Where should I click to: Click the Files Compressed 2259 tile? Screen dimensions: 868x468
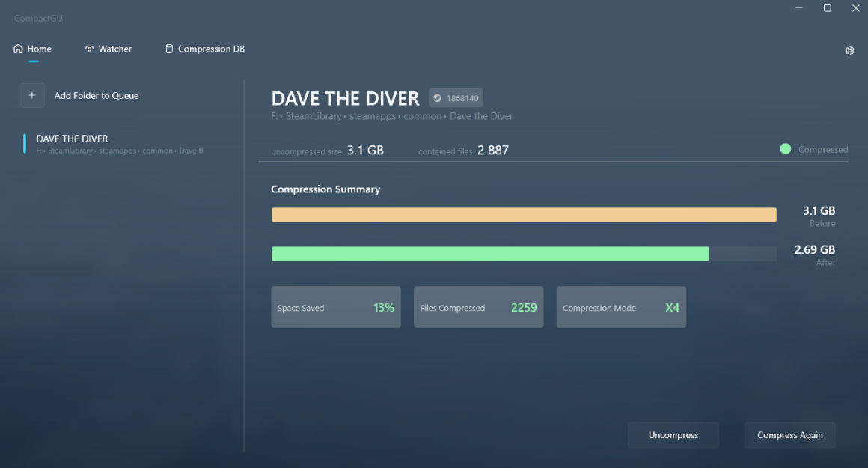[478, 307]
